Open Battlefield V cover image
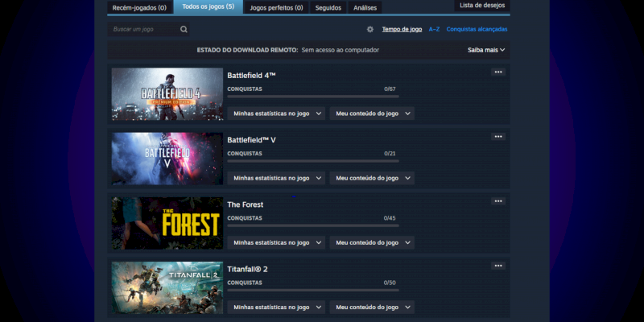Viewport: 644px width, 322px height. [167, 159]
